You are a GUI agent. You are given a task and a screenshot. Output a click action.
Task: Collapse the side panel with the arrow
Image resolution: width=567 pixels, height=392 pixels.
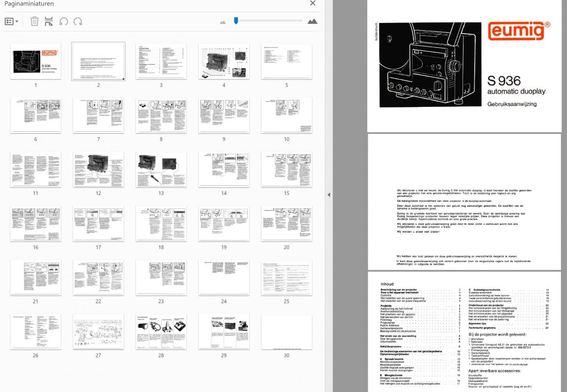pyautogui.click(x=329, y=195)
